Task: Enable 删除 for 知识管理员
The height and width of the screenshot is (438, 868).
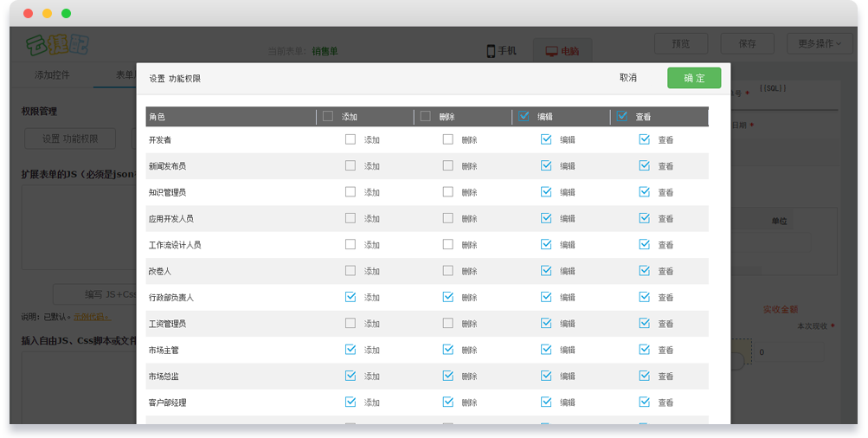Action: 447,192
